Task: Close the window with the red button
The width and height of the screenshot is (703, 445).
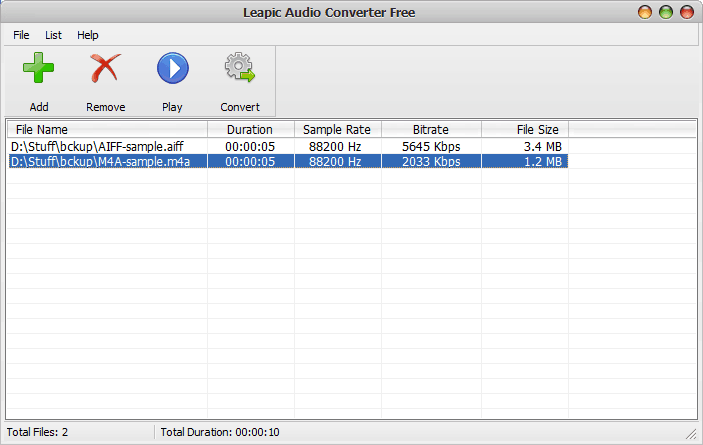Action: [x=687, y=12]
